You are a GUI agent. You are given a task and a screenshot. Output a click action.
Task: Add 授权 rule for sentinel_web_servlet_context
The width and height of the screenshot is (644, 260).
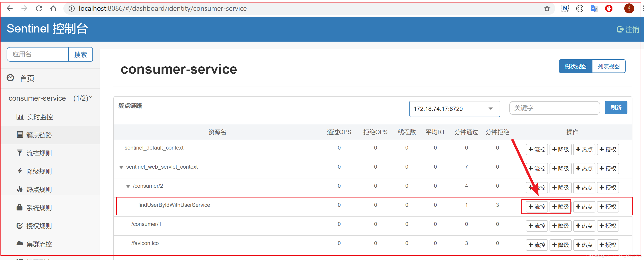[x=608, y=169]
